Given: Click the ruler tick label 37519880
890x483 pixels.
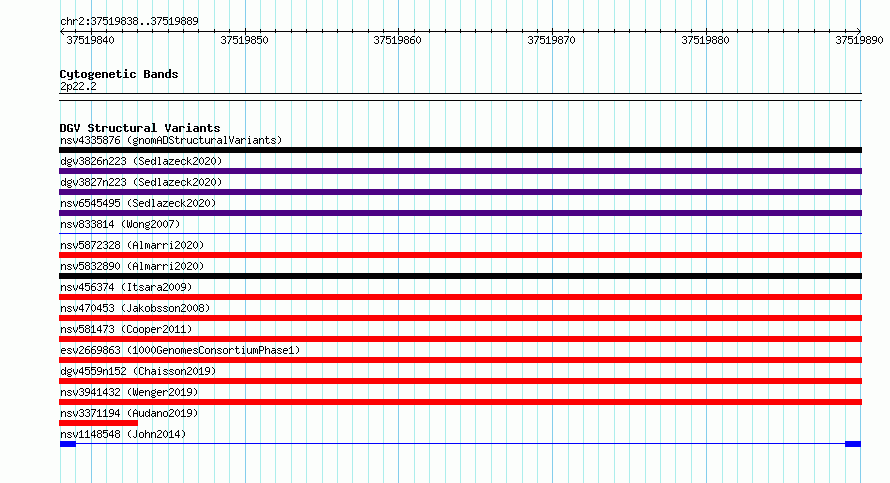Looking at the screenshot, I should [x=705, y=40].
